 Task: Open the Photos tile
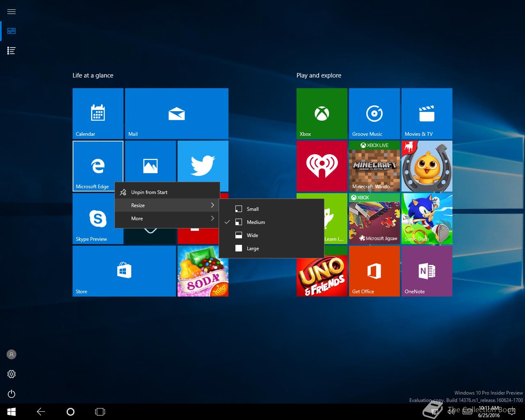(x=151, y=162)
